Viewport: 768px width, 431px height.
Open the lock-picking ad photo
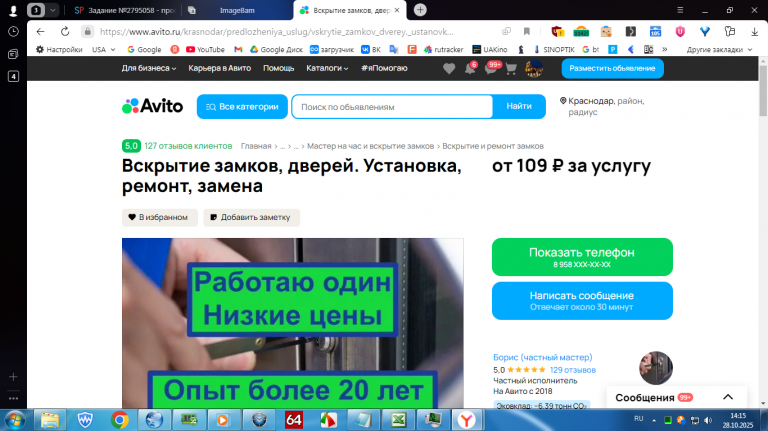tap(292, 323)
